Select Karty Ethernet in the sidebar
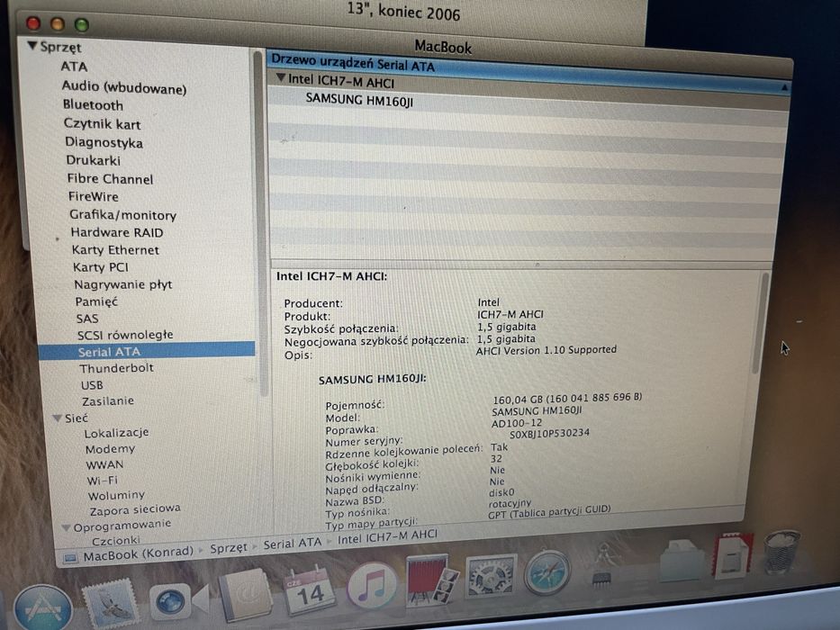840x630 pixels. (x=115, y=250)
